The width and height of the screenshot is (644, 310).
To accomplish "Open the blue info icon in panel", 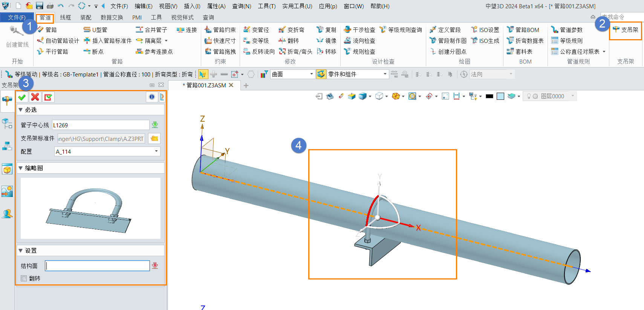I will [x=152, y=97].
